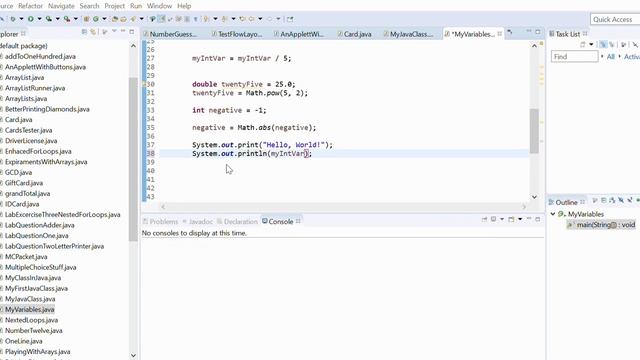
Task: Close the MyVariables editor tab
Action: [x=500, y=34]
